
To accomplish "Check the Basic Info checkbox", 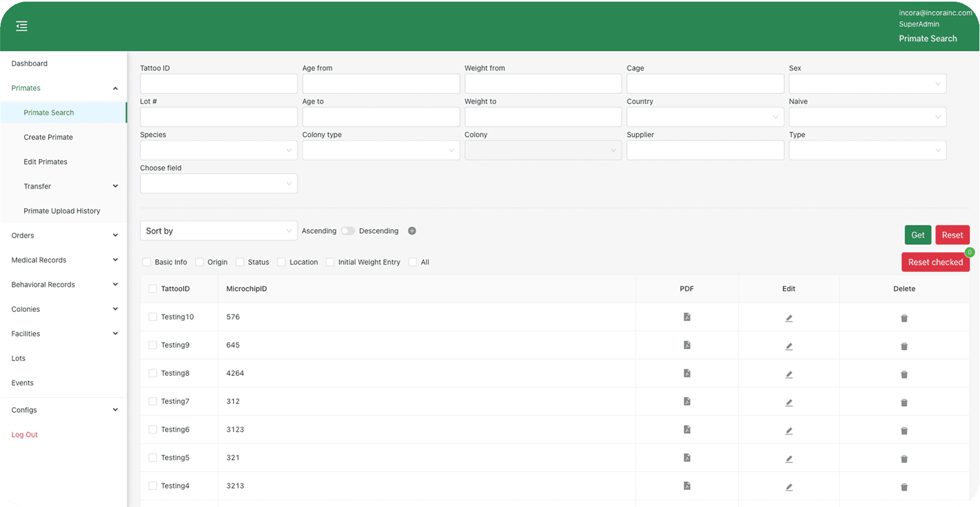I will click(x=147, y=262).
